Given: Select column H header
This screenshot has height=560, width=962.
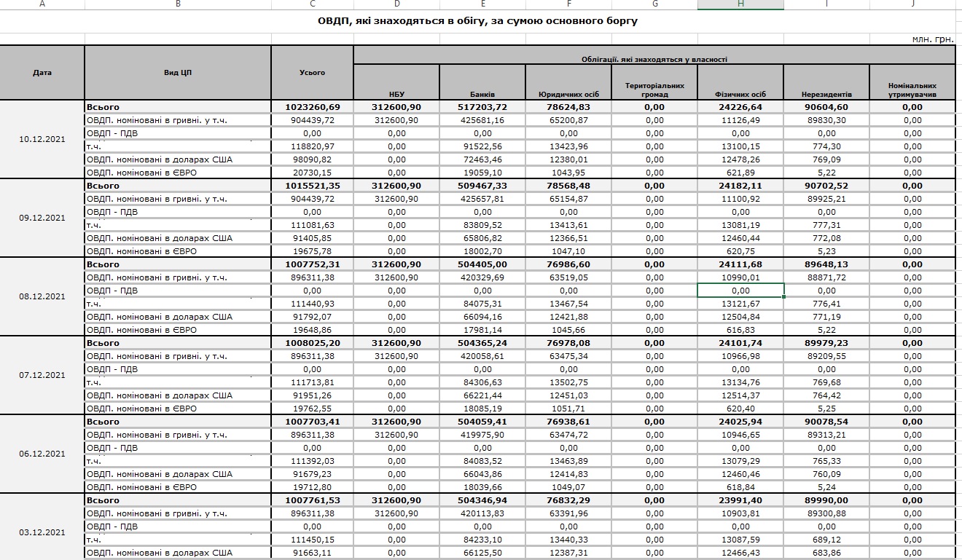Looking at the screenshot, I should click(740, 4).
